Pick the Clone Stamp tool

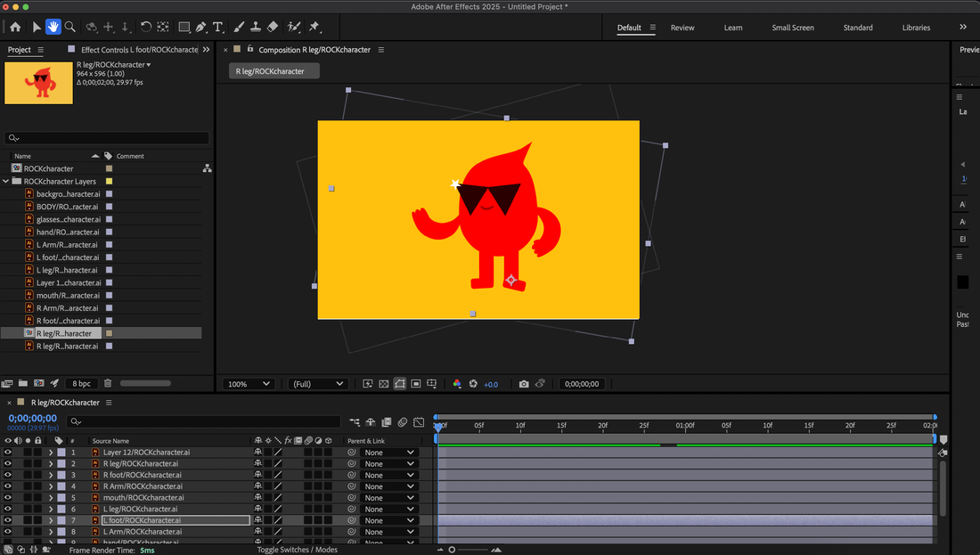pos(256,27)
